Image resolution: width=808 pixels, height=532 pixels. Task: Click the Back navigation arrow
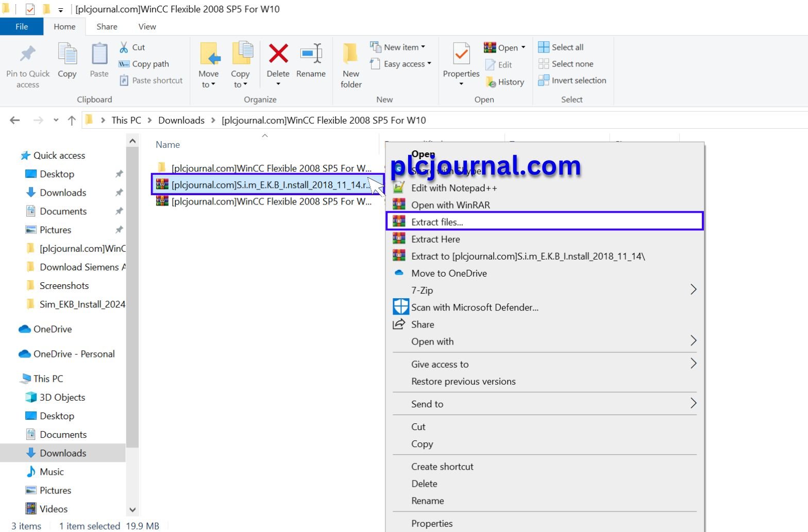pyautogui.click(x=15, y=120)
